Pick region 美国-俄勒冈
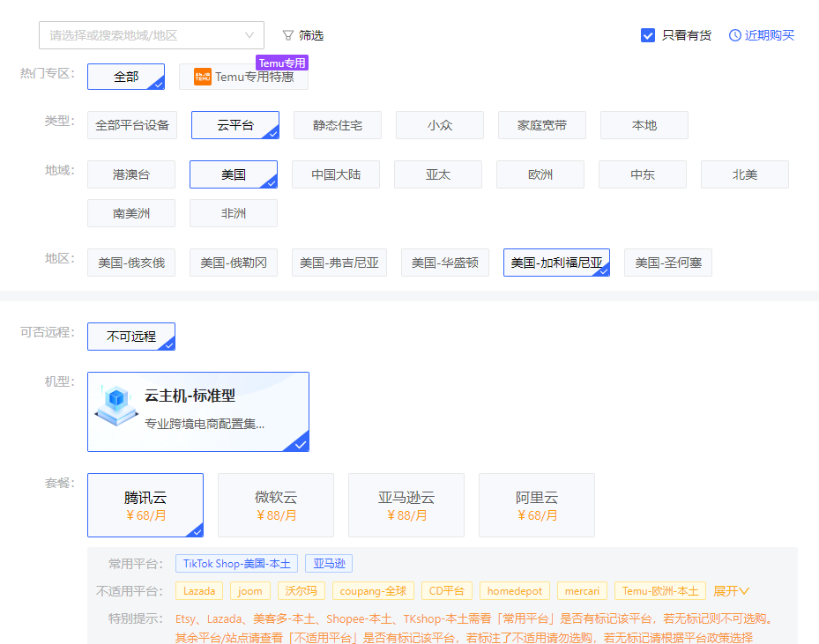The height and width of the screenshot is (644, 819). 234,263
